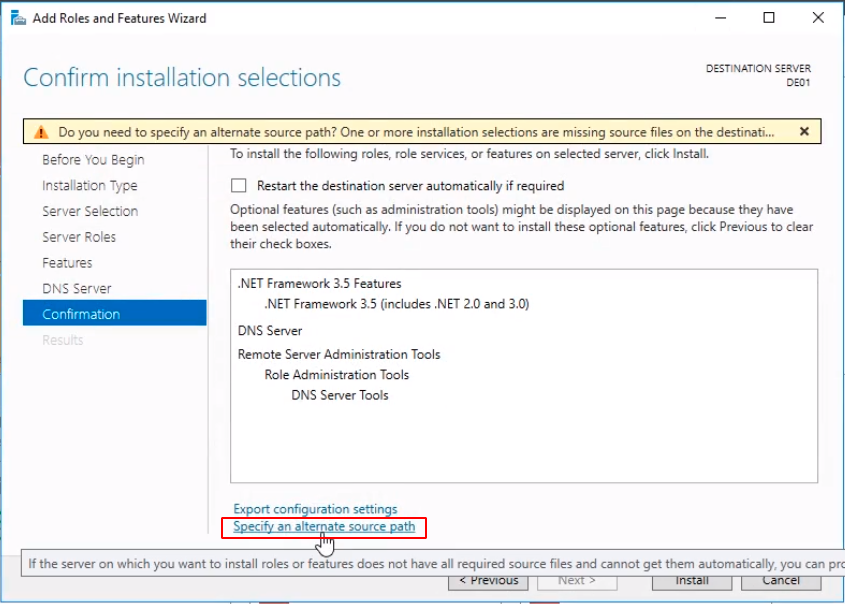
Task: Click the warning banner message text
Action: [x=415, y=132]
